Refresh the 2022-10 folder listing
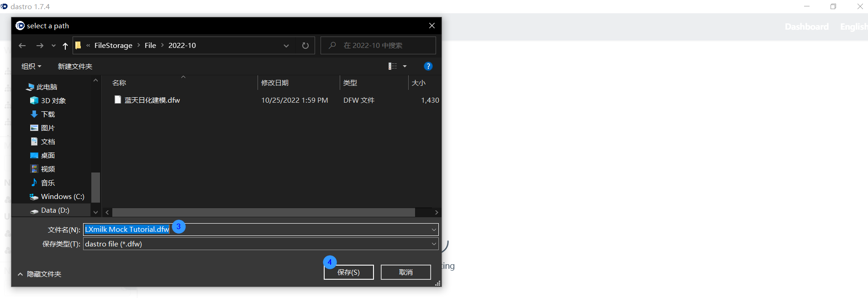This screenshot has height=298, width=868. pos(305,46)
